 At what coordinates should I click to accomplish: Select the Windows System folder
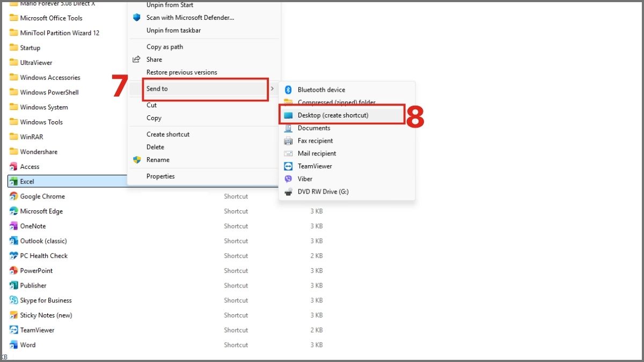click(39, 107)
